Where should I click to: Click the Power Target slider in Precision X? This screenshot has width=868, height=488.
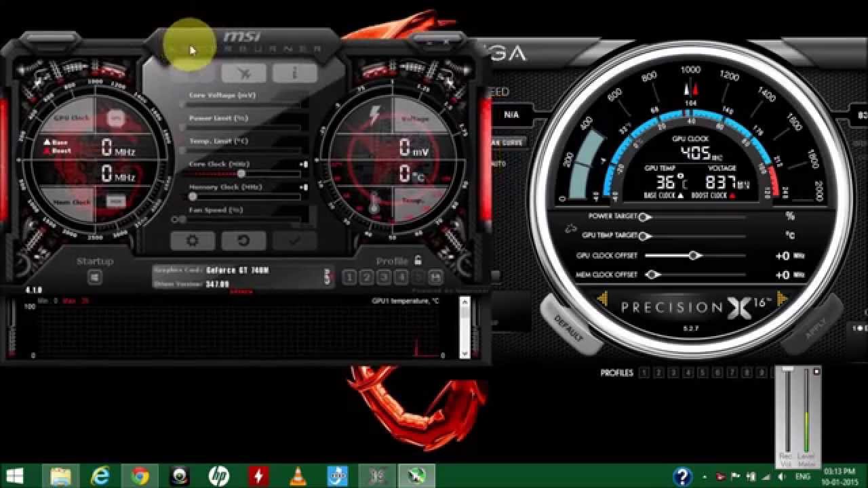692,217
